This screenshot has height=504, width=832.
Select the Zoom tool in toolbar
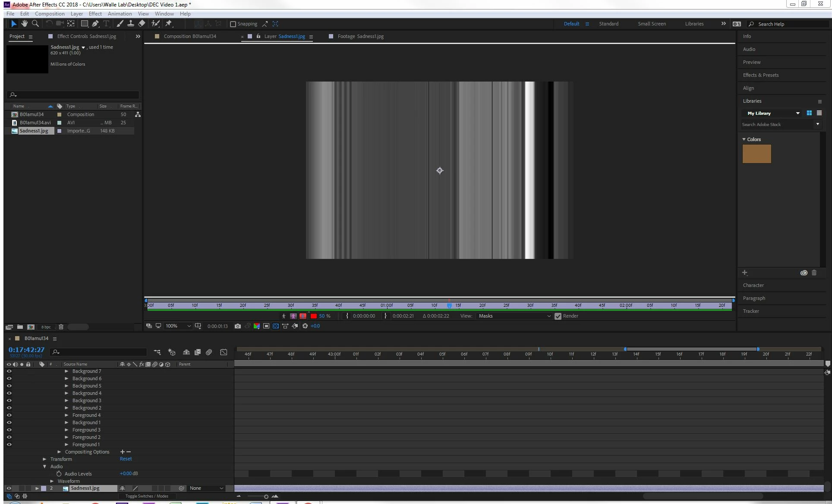pyautogui.click(x=35, y=24)
